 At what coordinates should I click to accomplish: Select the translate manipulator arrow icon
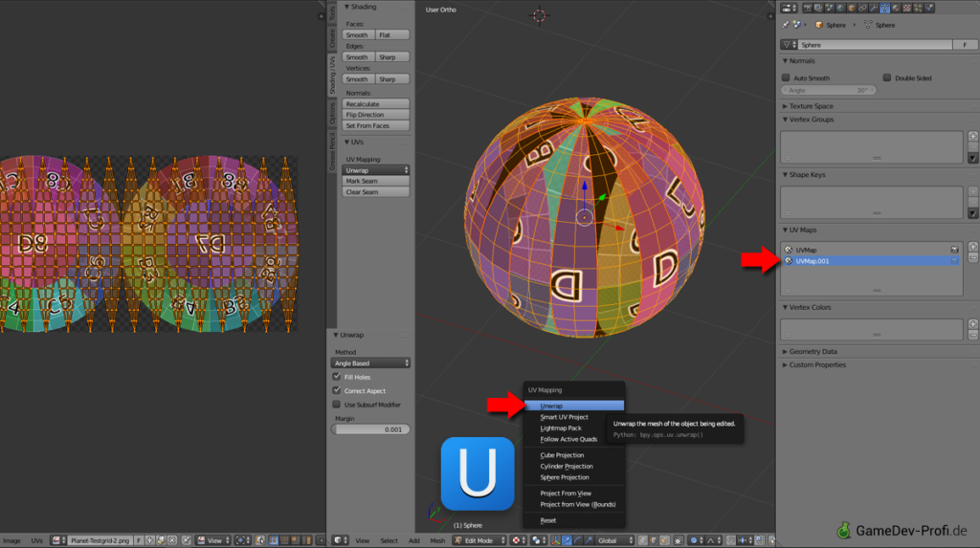coord(567,540)
